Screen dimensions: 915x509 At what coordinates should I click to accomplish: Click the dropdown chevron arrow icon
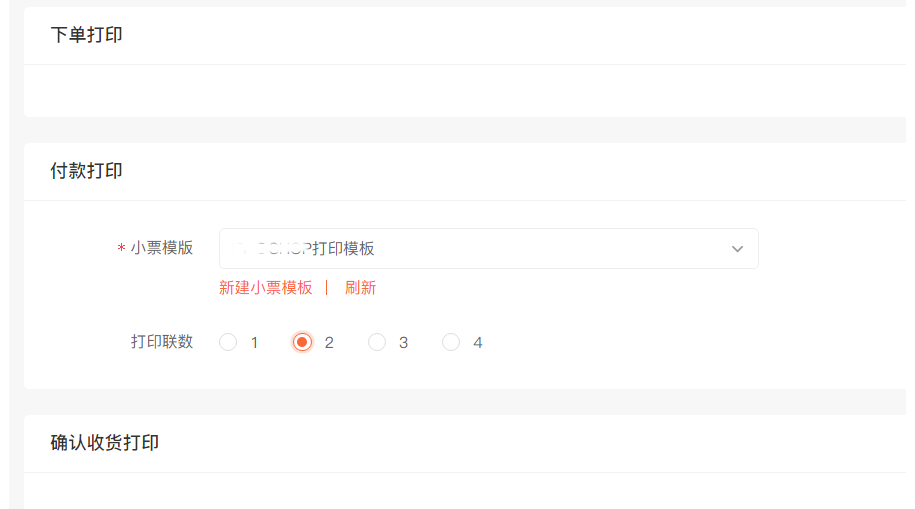click(737, 249)
